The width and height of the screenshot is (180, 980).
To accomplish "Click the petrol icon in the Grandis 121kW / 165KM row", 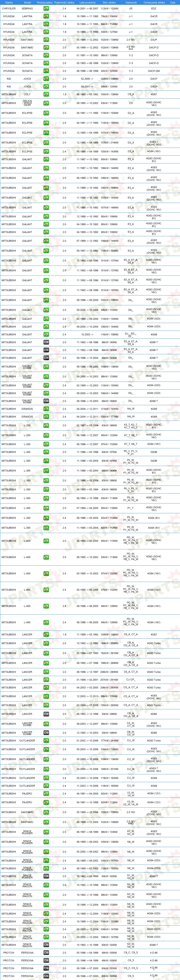I will [46, 409].
